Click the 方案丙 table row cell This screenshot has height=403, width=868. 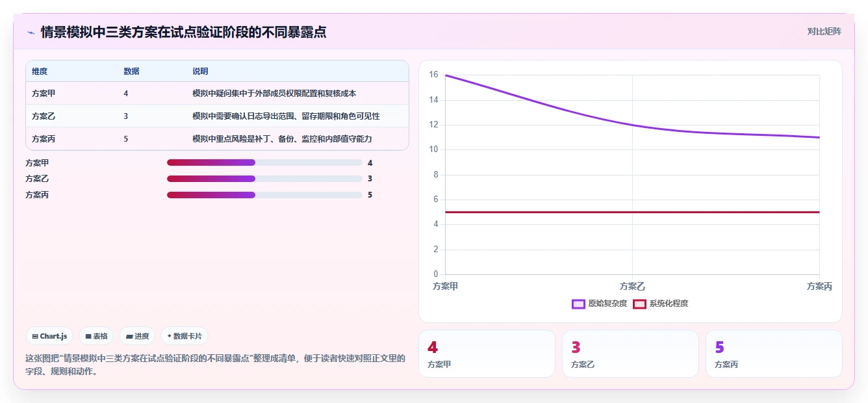(44, 139)
